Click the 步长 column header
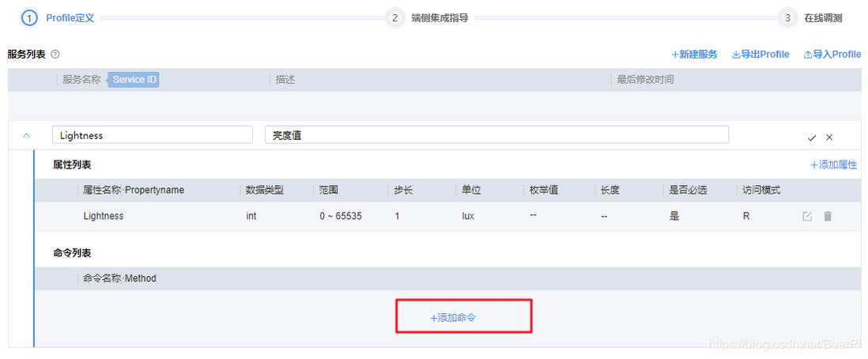 pyautogui.click(x=403, y=191)
